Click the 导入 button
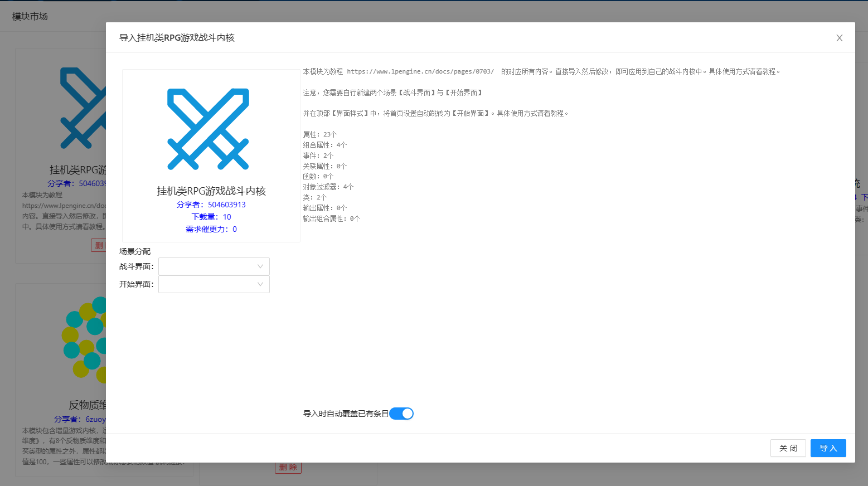Image resolution: width=868 pixels, height=486 pixels. pyautogui.click(x=828, y=448)
